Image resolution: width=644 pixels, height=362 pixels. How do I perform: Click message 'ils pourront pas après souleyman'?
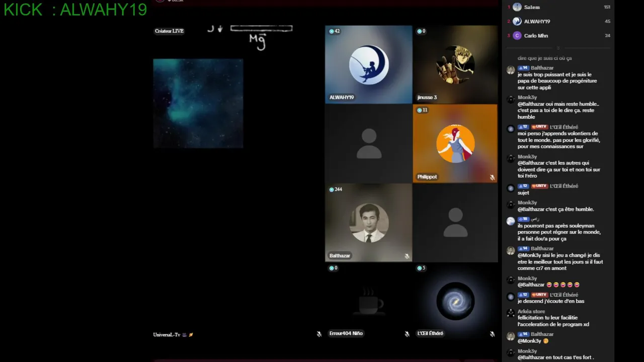tap(559, 232)
